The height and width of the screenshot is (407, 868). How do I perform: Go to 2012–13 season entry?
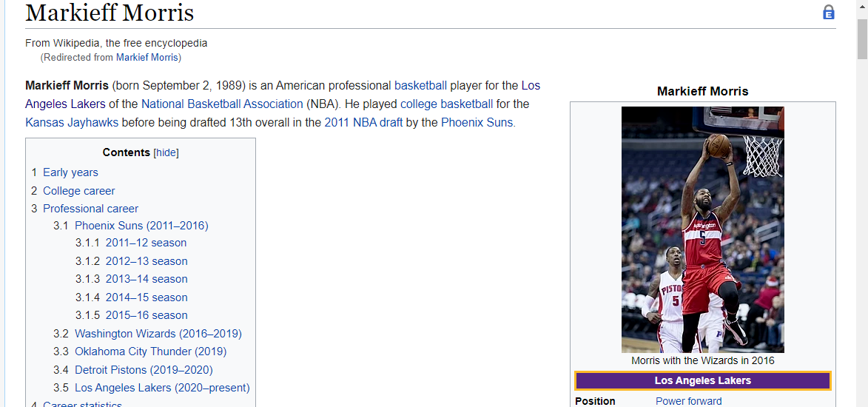coord(147,260)
